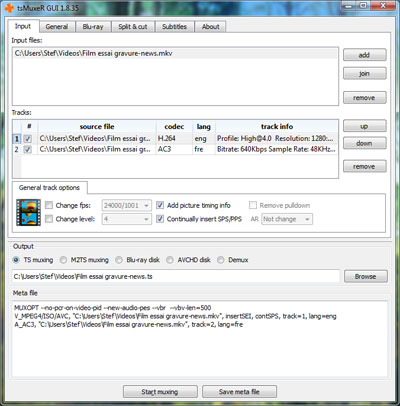This screenshot has height=406, width=400.
Task: Click the tsMuxeR orange app icon in title bar
Action: pos(10,7)
